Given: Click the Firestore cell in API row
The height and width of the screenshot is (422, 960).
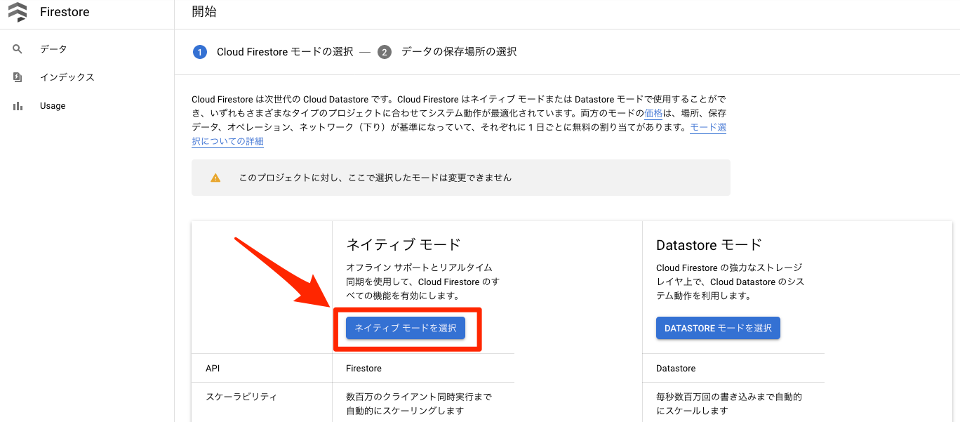Looking at the screenshot, I should 364,369.
